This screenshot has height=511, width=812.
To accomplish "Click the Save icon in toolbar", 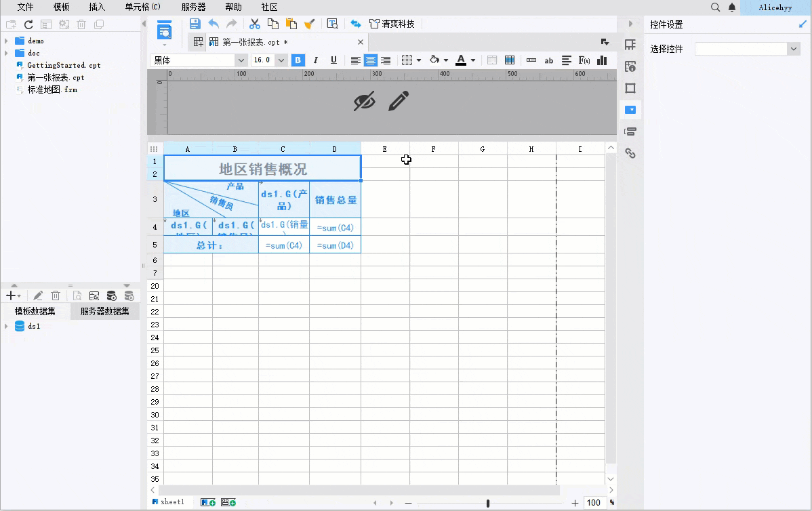I will (195, 24).
